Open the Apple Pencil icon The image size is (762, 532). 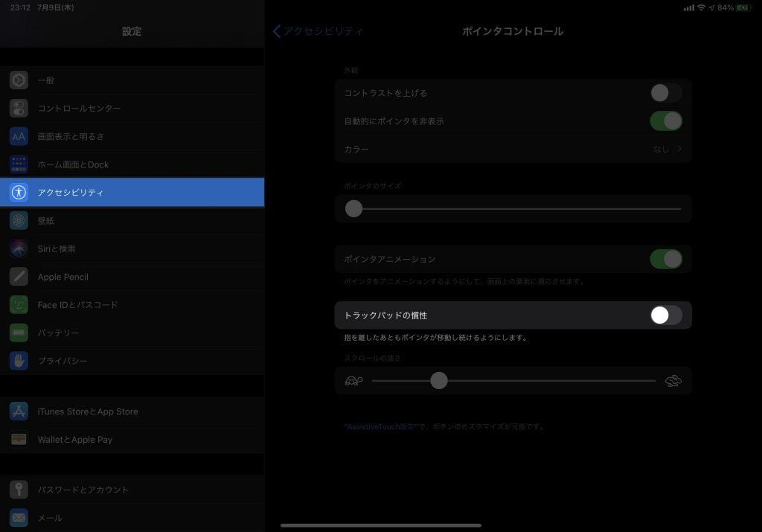coord(19,277)
